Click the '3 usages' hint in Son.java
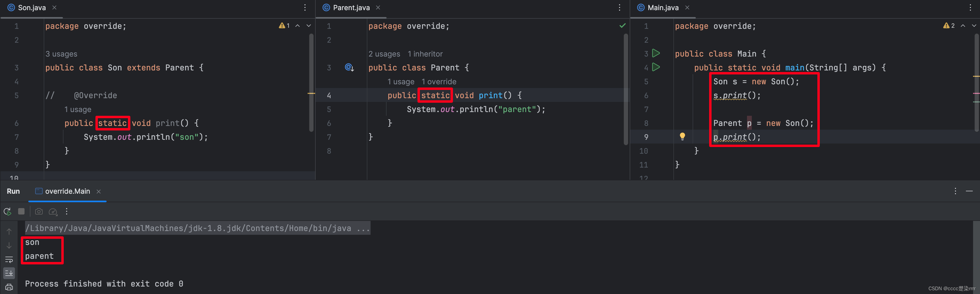Screen dimensions: 980x294 (61, 54)
